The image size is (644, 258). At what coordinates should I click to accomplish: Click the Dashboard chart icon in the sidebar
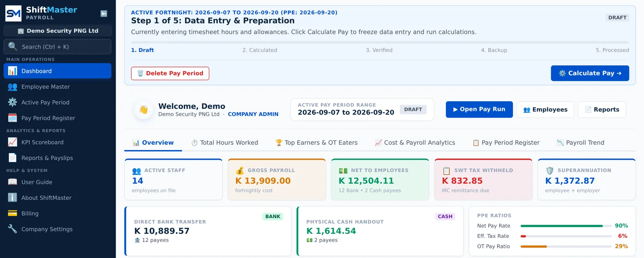[x=12, y=71]
